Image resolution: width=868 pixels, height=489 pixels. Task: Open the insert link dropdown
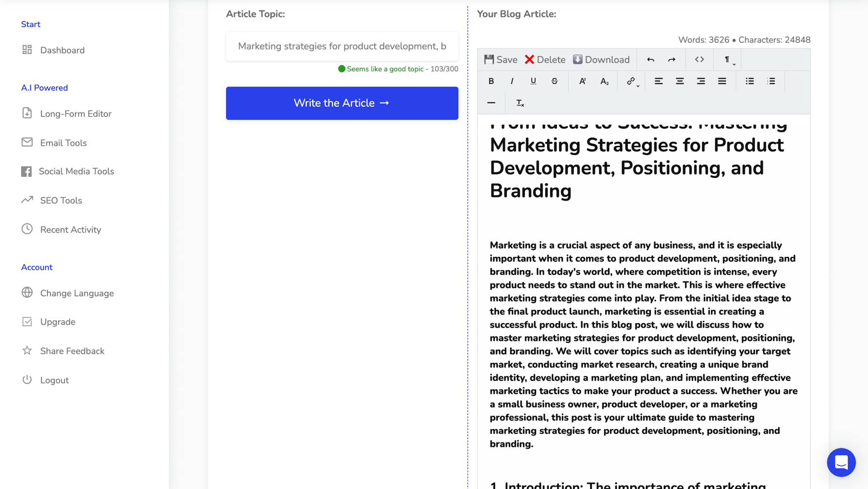(631, 81)
